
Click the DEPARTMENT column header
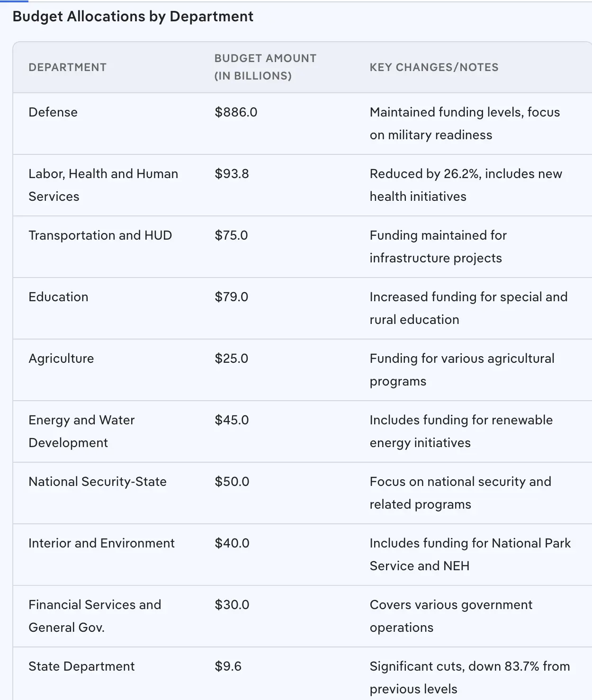coord(67,67)
